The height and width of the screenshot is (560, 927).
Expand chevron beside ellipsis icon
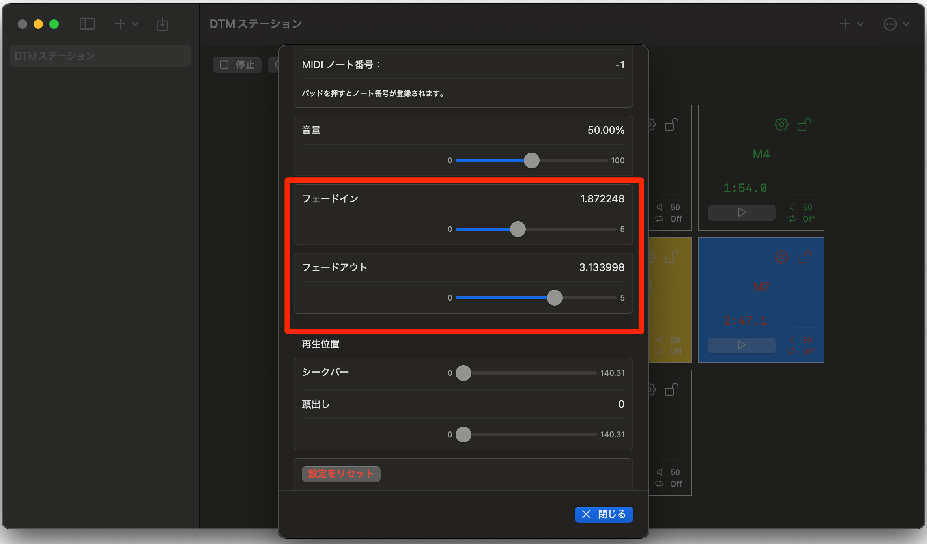(906, 24)
